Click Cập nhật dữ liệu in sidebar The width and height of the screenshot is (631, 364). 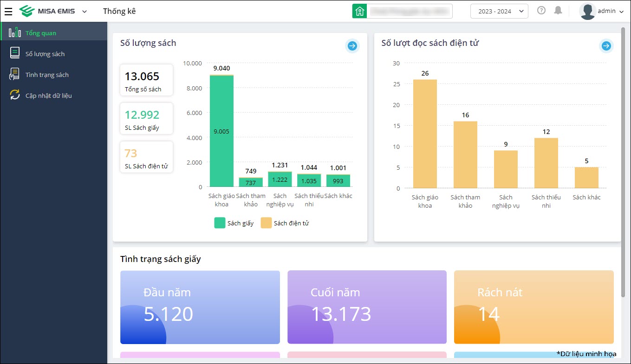48,96
